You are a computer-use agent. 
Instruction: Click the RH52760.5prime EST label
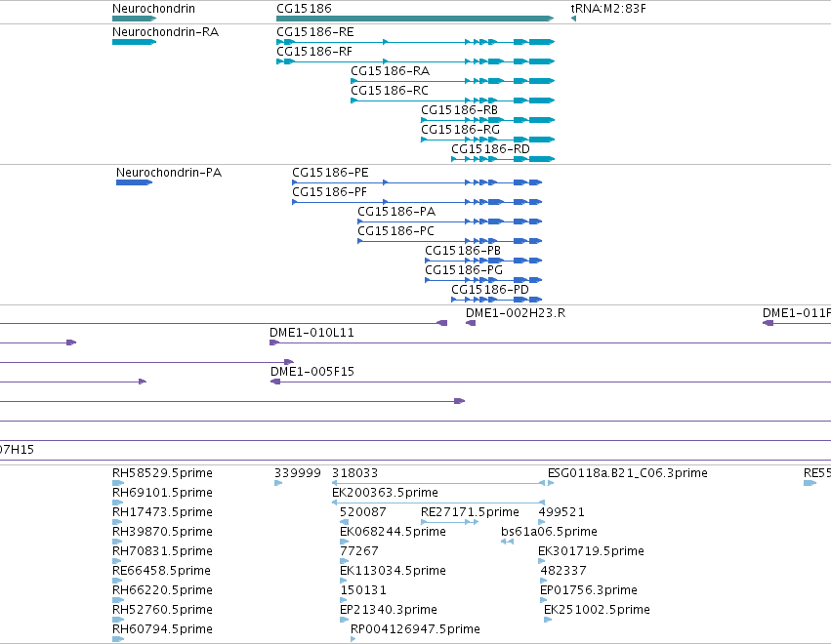(x=162, y=610)
